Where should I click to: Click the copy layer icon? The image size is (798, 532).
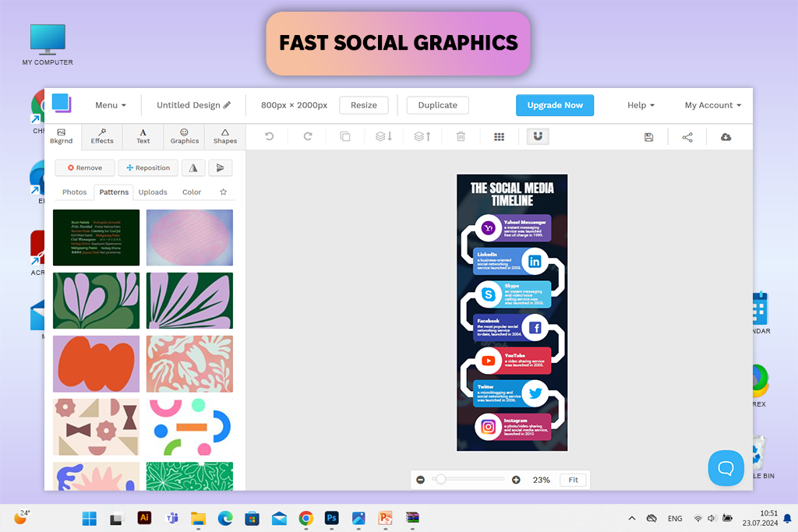pyautogui.click(x=345, y=136)
